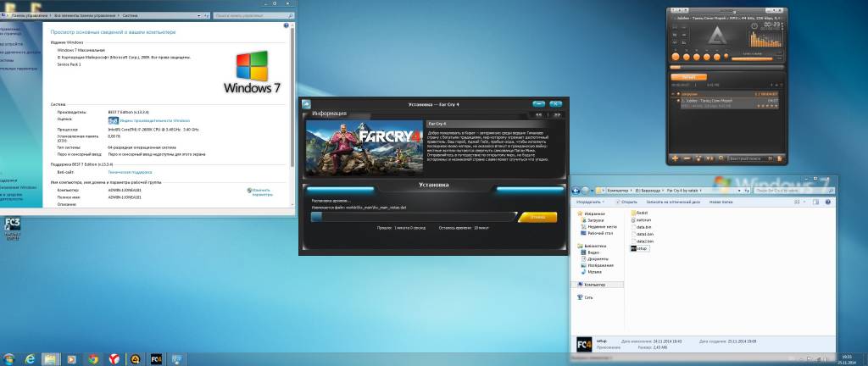Click the second orange Play button in AIMP
Image resolution: width=868 pixels, height=366 pixels.
point(687,57)
